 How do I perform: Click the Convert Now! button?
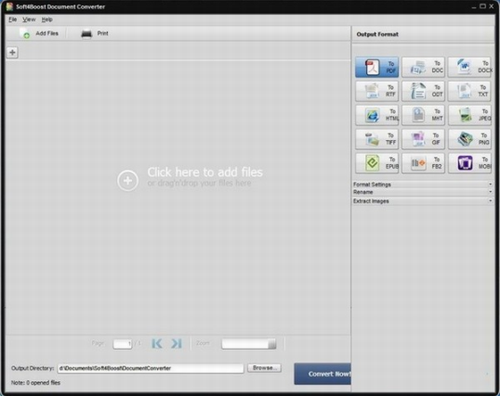[x=322, y=374]
